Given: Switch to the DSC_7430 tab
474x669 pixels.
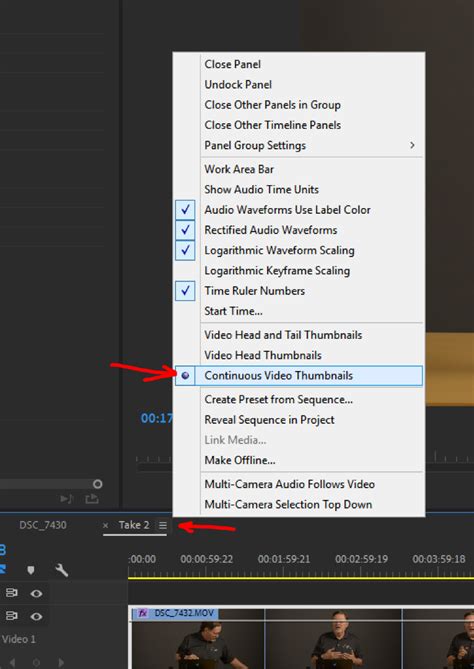Looking at the screenshot, I should coord(43,525).
